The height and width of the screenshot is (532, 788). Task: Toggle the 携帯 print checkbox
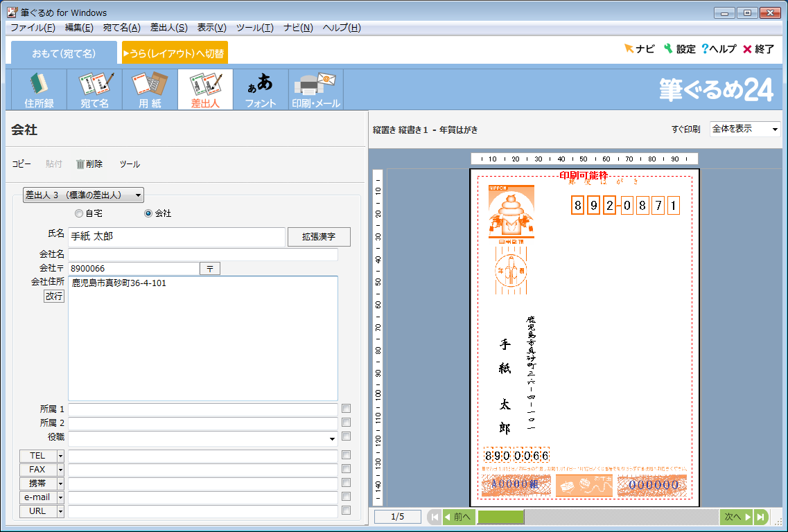pos(346,482)
